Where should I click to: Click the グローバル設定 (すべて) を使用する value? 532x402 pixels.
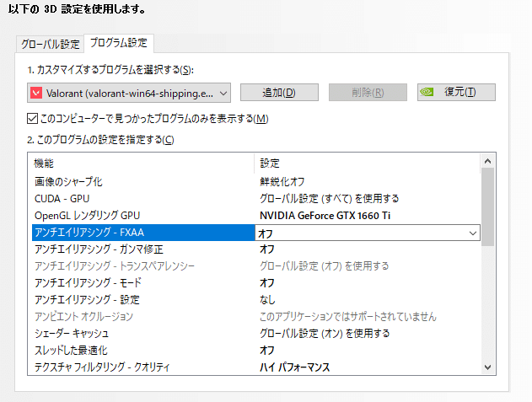point(330,198)
